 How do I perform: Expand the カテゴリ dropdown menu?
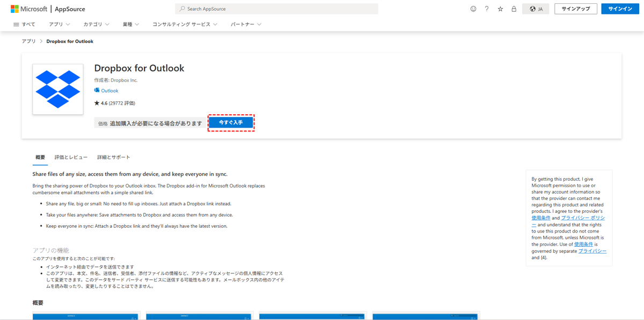pyautogui.click(x=97, y=25)
